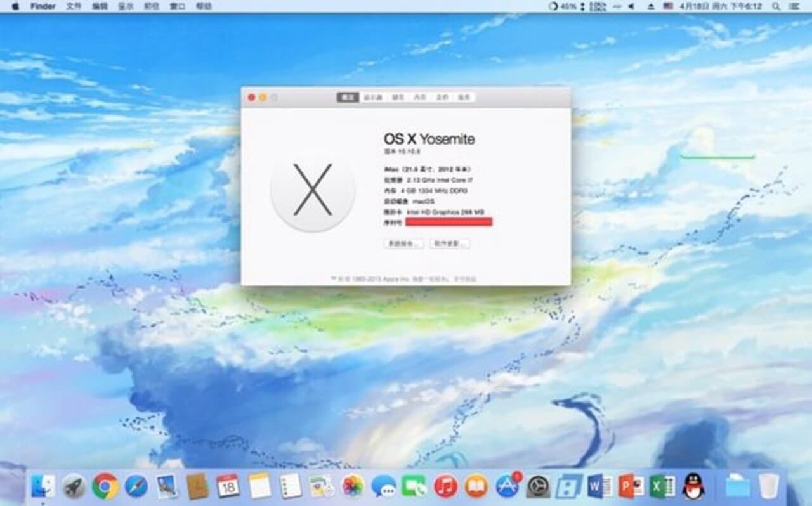
Task: Select the 概览 tab in About window
Action: click(347, 97)
